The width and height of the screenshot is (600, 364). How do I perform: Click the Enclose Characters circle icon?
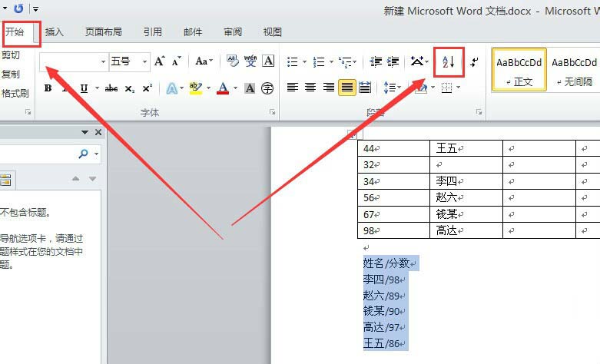pyautogui.click(x=267, y=88)
